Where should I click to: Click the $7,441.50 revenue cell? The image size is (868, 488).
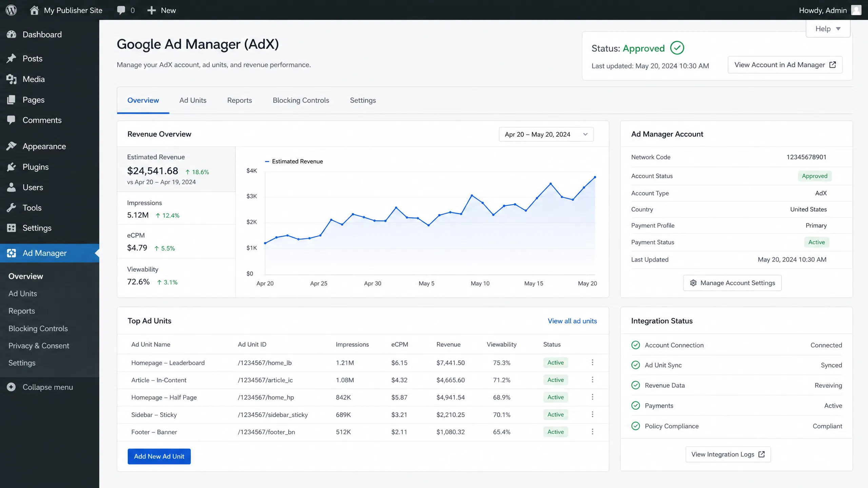click(450, 363)
